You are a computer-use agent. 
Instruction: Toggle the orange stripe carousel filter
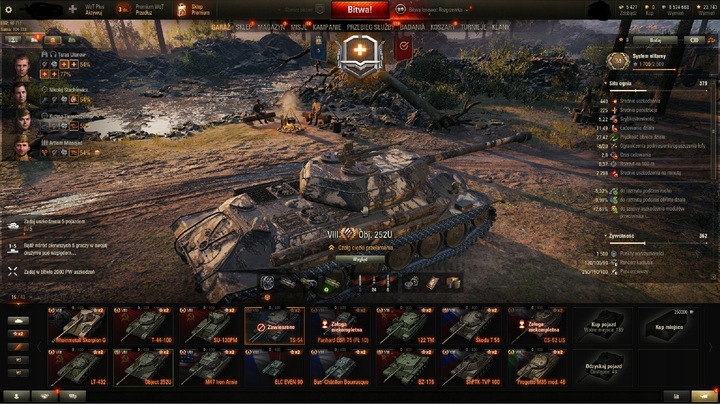click(18, 347)
